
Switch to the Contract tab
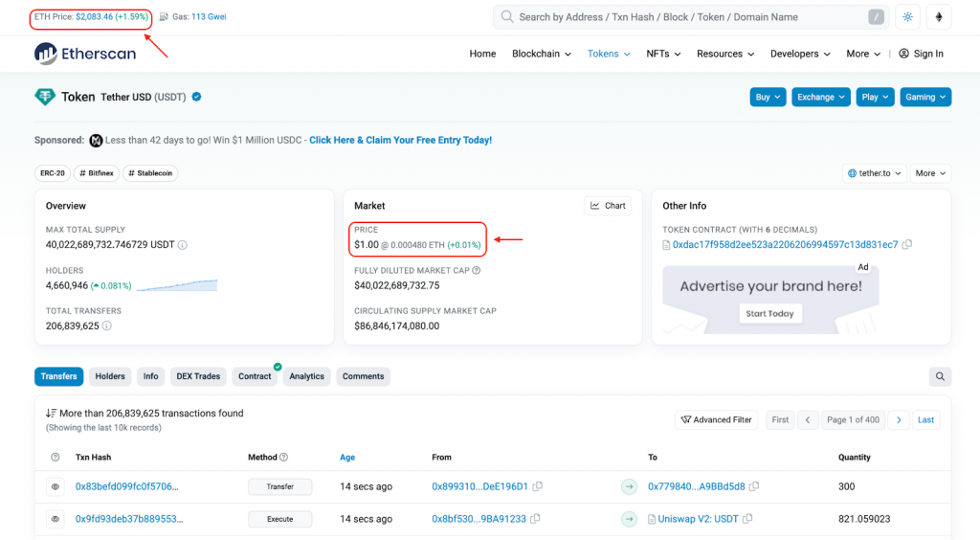[255, 376]
